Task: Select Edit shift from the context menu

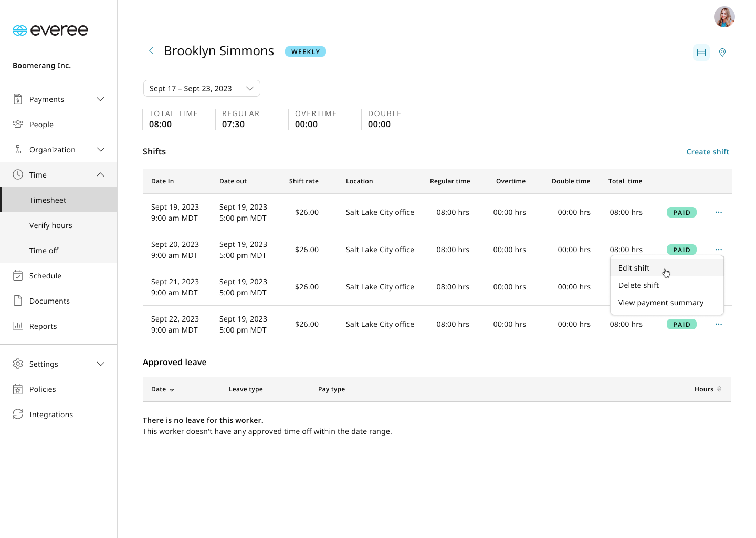Action: pyautogui.click(x=634, y=268)
